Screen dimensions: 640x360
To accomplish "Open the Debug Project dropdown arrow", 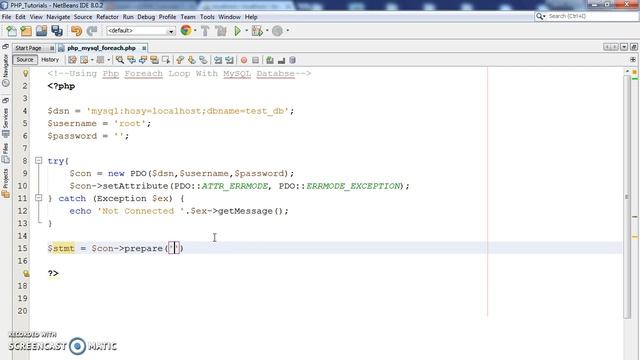I will click(267, 31).
